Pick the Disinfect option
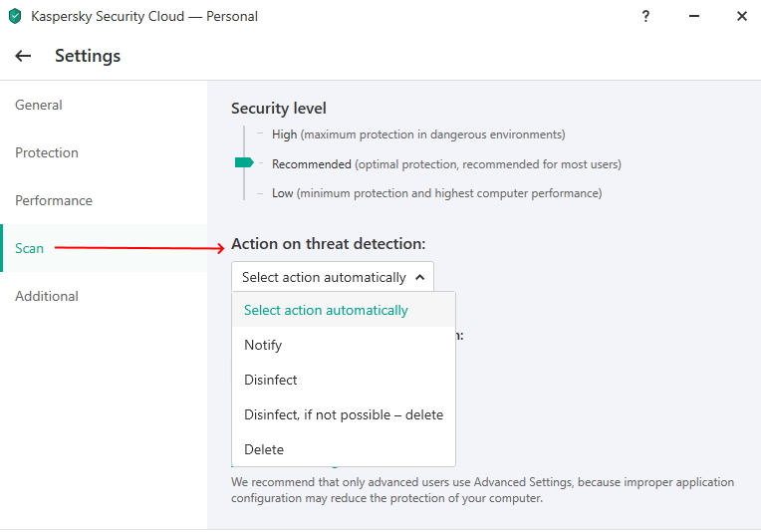Image resolution: width=761 pixels, height=532 pixels. click(344, 380)
